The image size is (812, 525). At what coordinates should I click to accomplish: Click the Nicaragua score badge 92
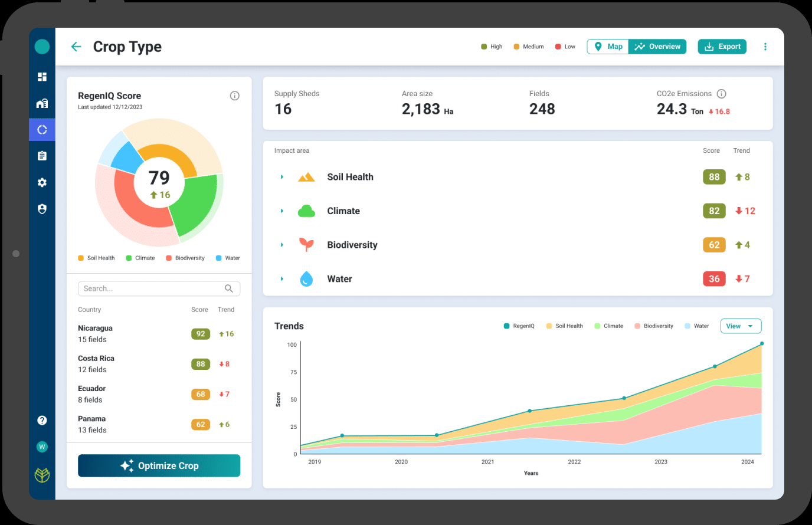(201, 334)
